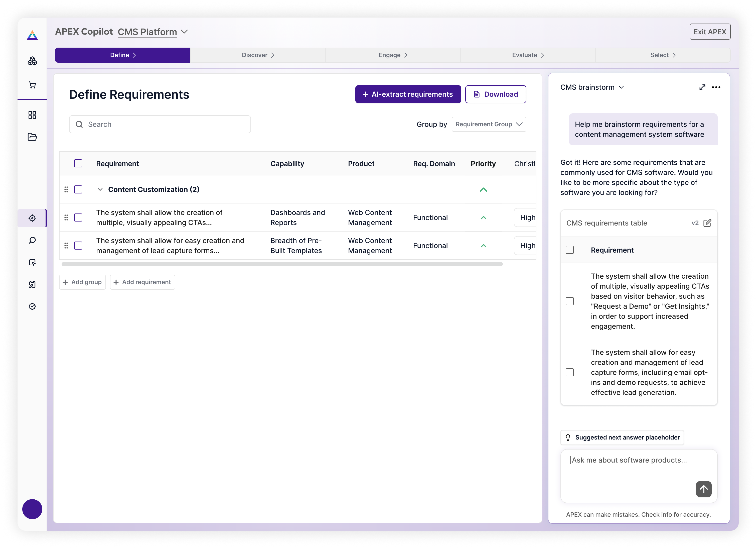Click the circular checkmark sidebar icon
This screenshot has width=756, height=548.
point(32,306)
